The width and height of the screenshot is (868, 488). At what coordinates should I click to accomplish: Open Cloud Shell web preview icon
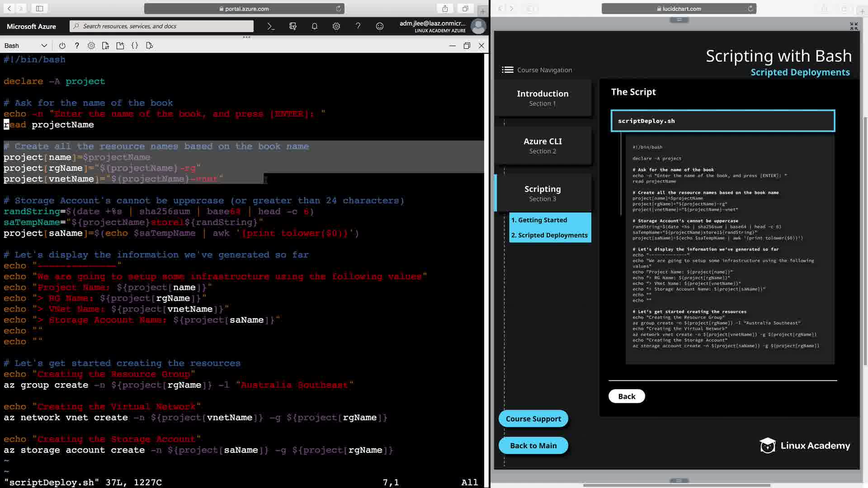tap(150, 46)
